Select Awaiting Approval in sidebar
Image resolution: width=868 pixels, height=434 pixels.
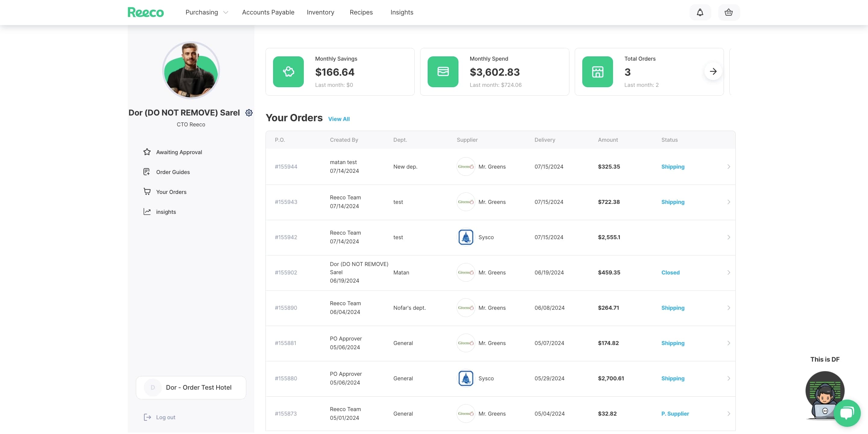pyautogui.click(x=179, y=152)
